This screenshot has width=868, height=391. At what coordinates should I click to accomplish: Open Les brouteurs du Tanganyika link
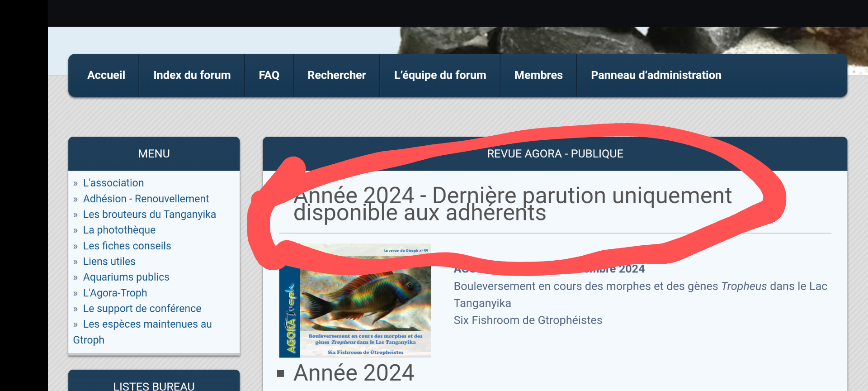[x=150, y=214]
